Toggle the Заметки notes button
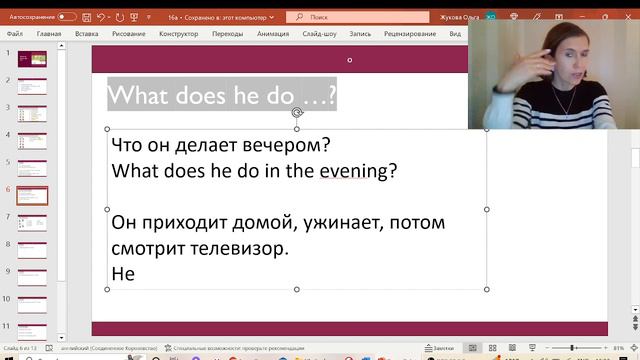This screenshot has height=360, width=640. point(439,348)
